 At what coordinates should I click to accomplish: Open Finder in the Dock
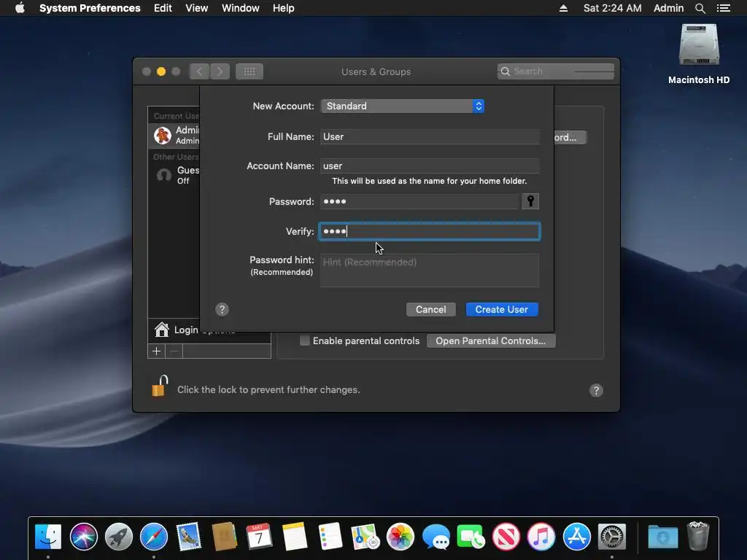point(48,537)
